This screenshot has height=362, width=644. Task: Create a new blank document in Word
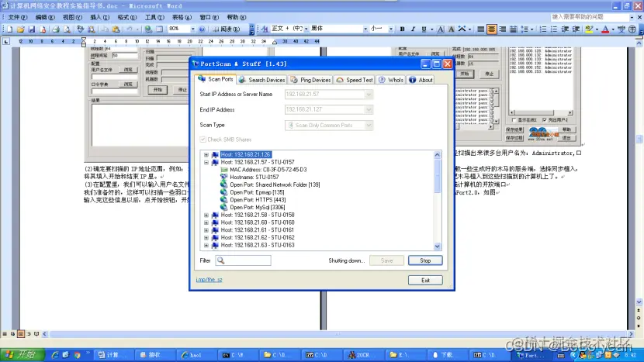click(10, 29)
